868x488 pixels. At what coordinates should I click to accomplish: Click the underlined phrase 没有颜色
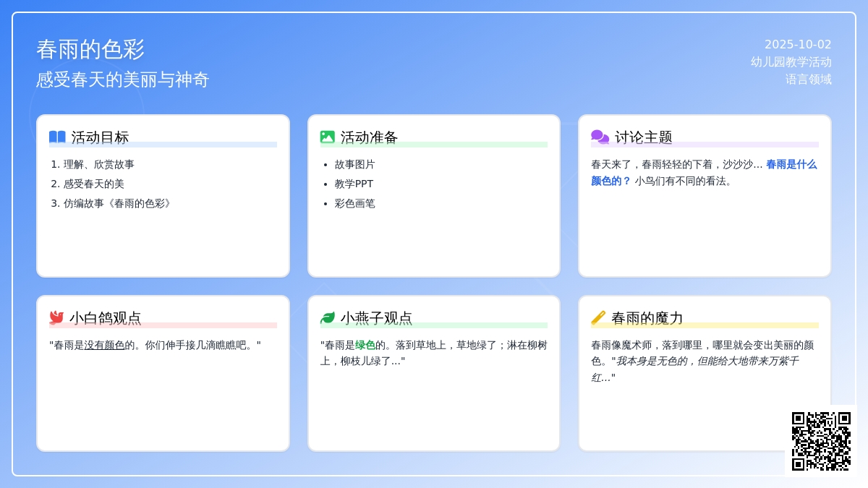(x=104, y=346)
